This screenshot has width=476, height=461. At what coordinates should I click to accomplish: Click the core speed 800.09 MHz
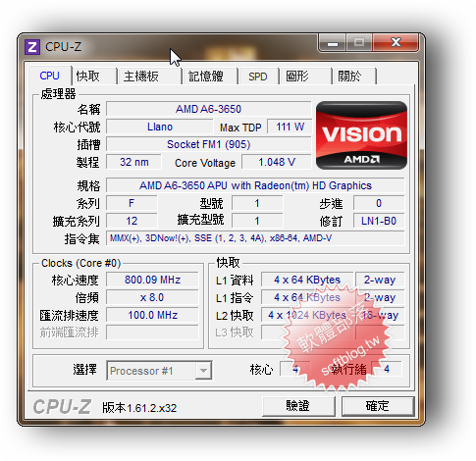[152, 280]
